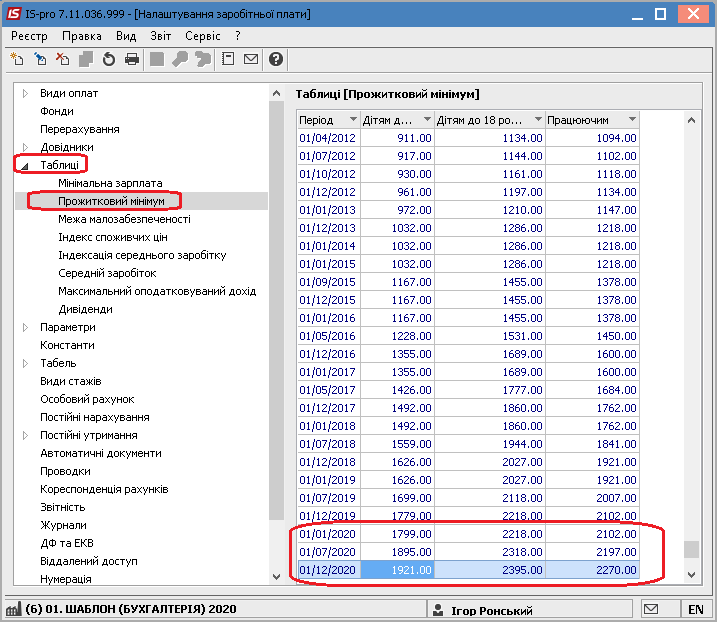The width and height of the screenshot is (717, 622).
Task: Click the edit record toolbar icon
Action: (x=40, y=59)
